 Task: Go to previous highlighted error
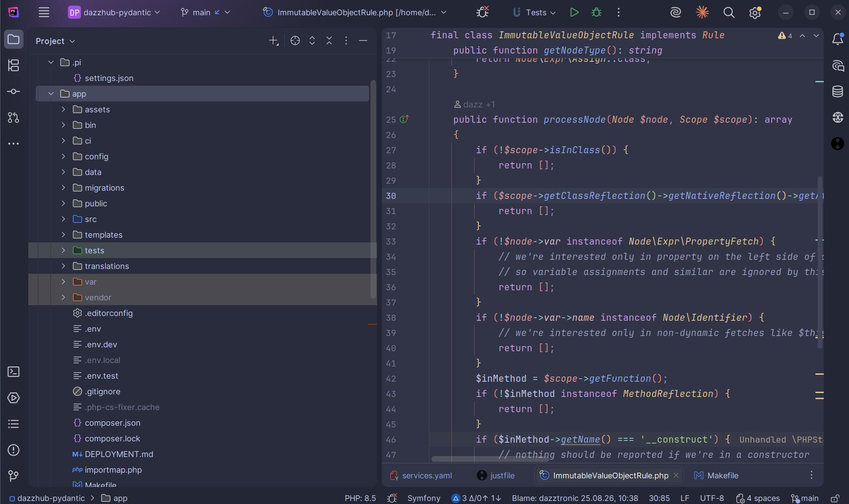tap(802, 36)
